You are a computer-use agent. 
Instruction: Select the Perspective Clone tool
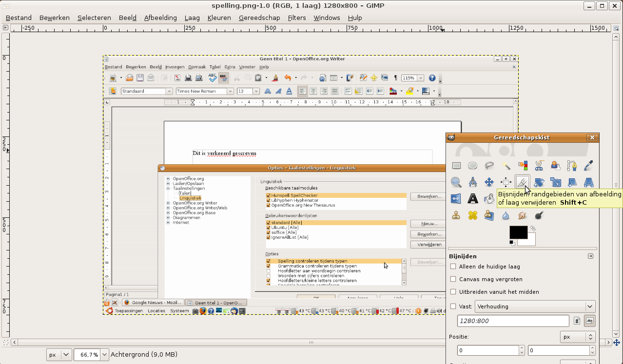(489, 215)
